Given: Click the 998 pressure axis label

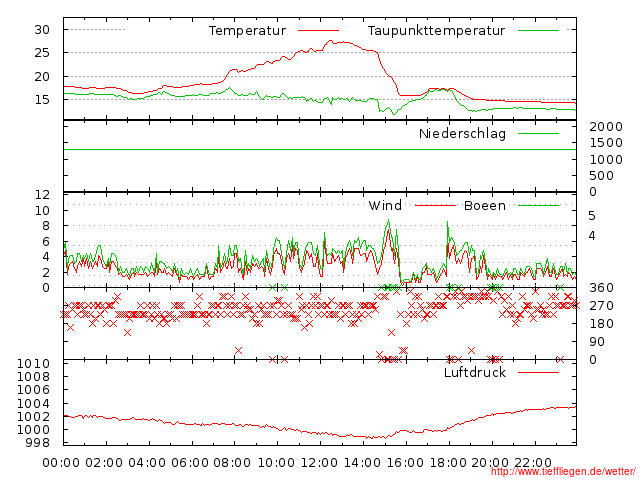Looking at the screenshot, I should 38,443.
